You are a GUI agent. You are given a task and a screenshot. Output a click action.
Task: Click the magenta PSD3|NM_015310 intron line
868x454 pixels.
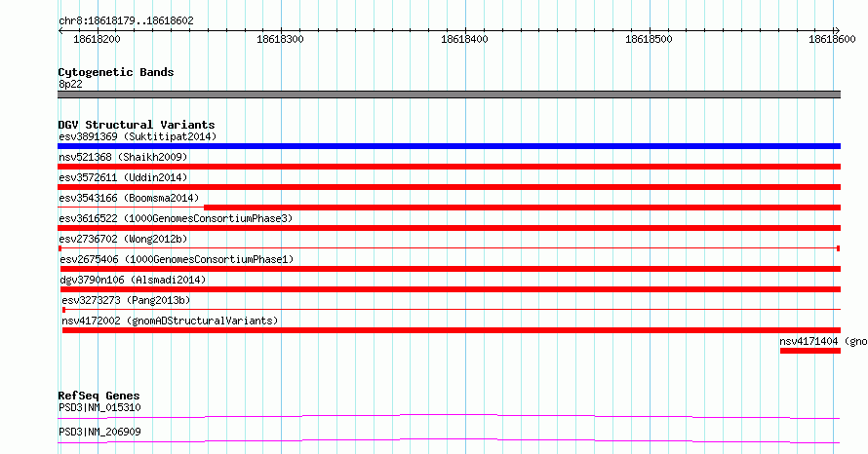point(449,416)
